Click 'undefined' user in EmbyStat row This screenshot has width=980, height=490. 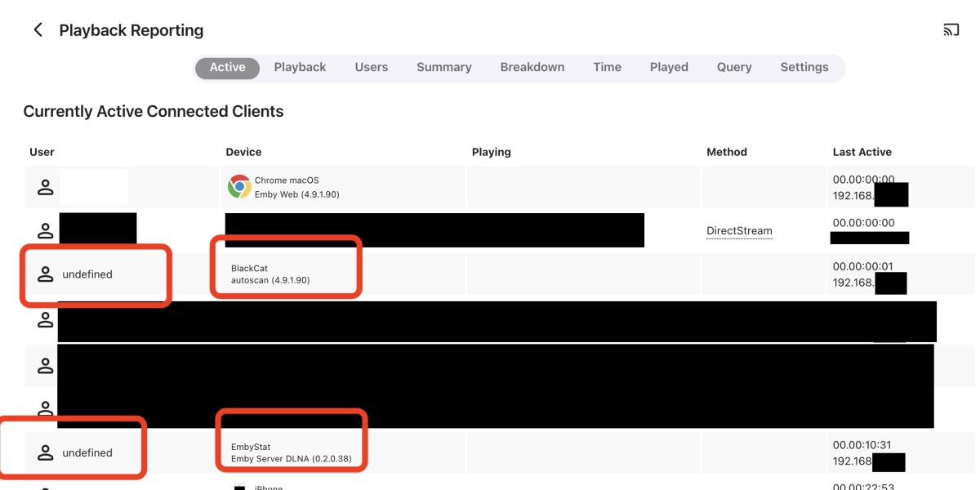[x=87, y=452]
